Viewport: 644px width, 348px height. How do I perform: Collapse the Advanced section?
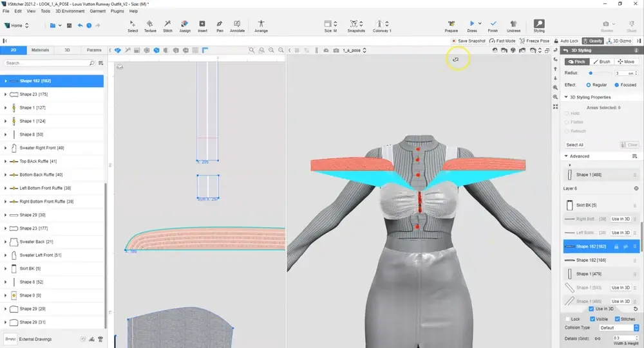pos(567,156)
